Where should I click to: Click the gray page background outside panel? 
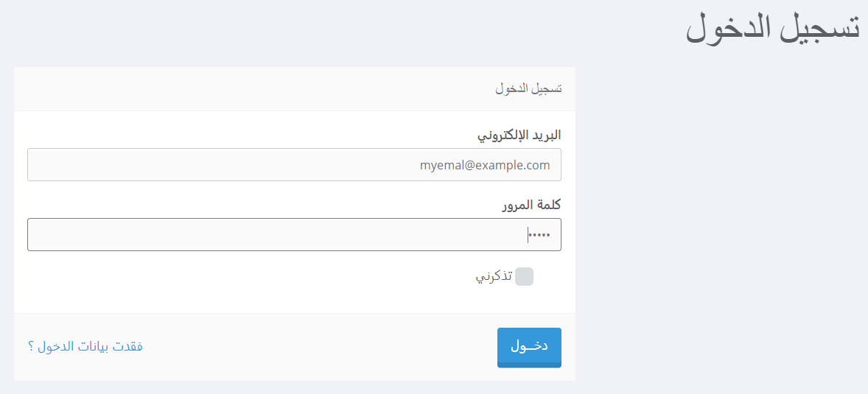click(x=722, y=221)
